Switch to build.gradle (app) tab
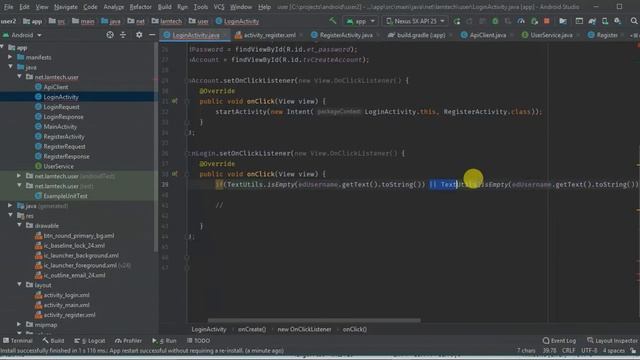Screen dimensions: 640x360 coord(420,35)
